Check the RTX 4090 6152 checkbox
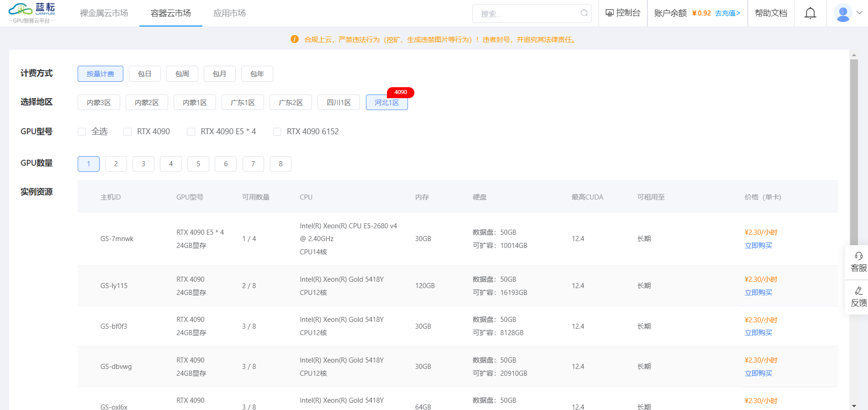Screen dimensions: 868x410 pos(277,132)
